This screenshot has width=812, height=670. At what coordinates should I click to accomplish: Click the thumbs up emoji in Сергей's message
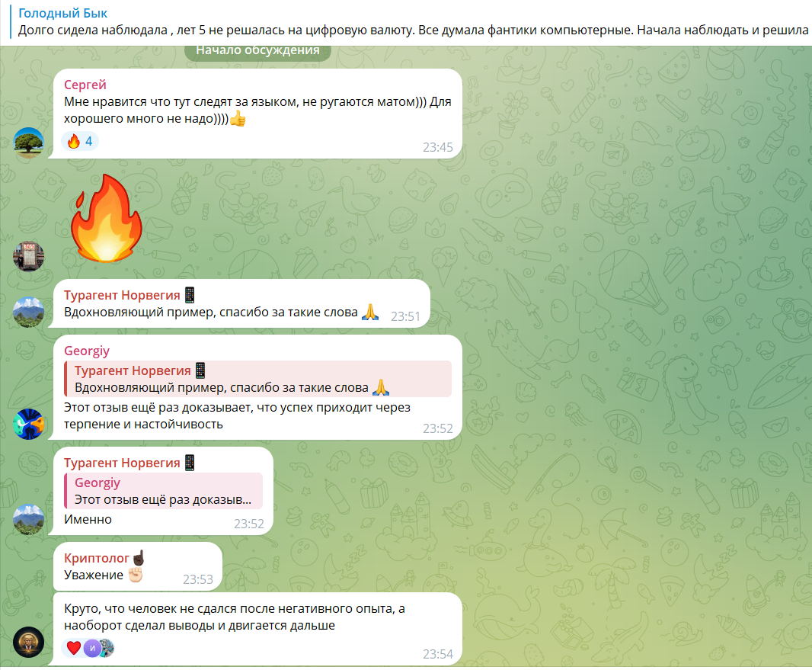pos(238,119)
